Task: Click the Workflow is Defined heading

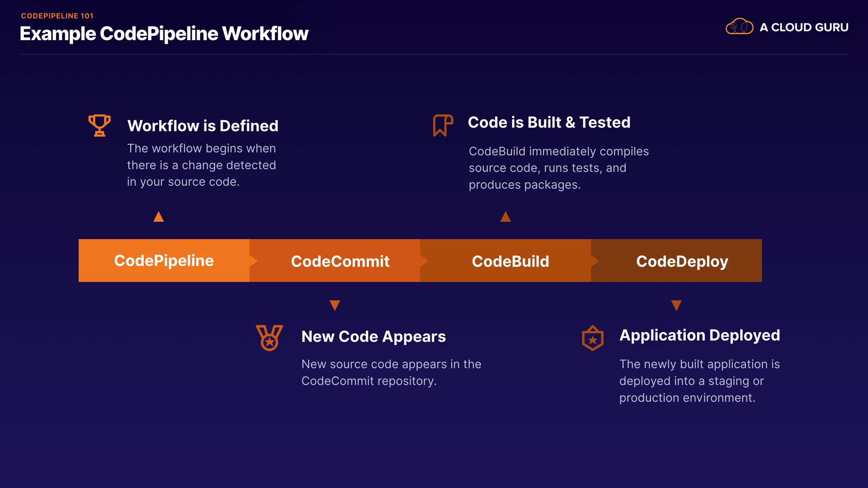Action: tap(203, 126)
